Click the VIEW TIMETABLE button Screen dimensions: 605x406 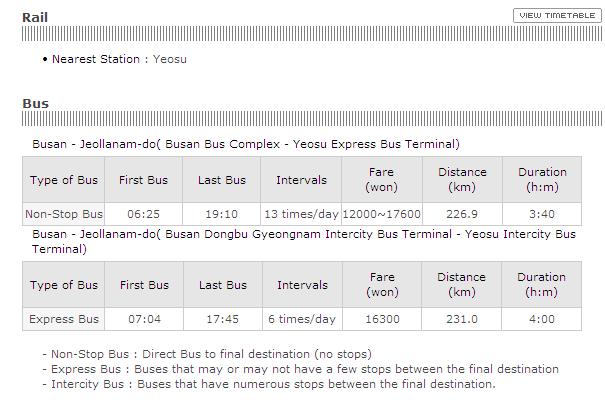[557, 16]
